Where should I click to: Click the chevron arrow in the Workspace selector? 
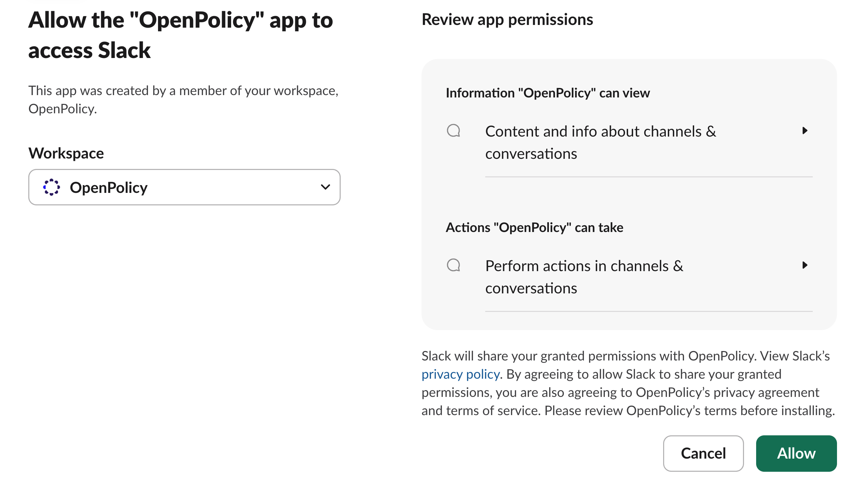click(x=325, y=187)
